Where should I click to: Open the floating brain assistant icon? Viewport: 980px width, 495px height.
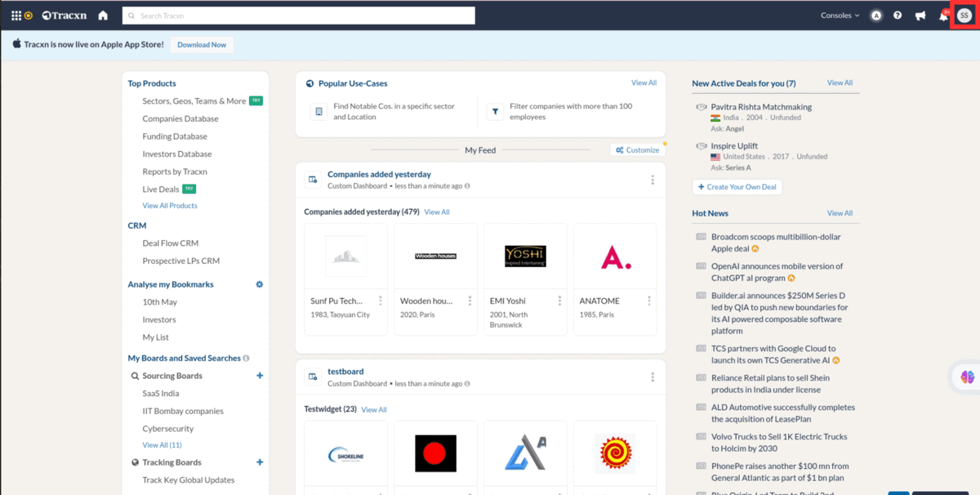pyautogui.click(x=968, y=377)
